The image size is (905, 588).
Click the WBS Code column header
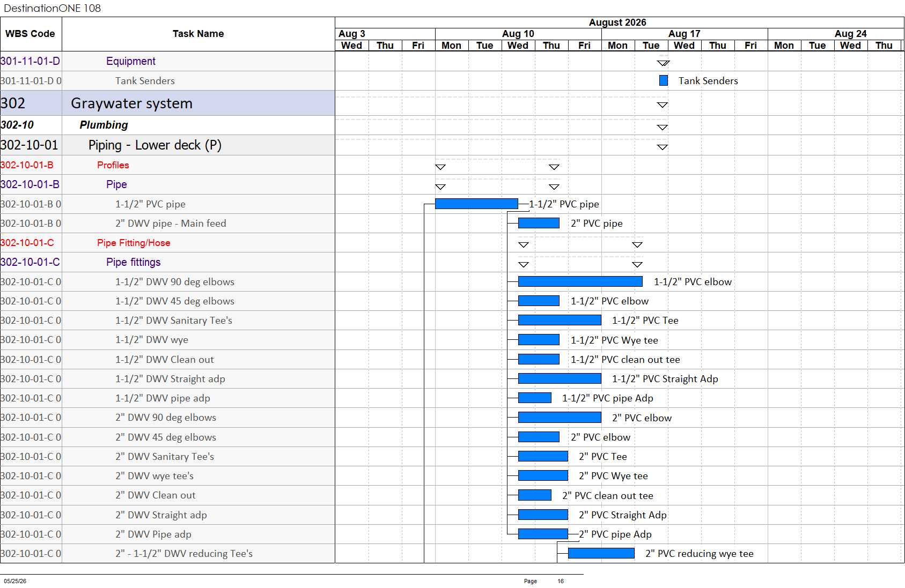point(31,34)
